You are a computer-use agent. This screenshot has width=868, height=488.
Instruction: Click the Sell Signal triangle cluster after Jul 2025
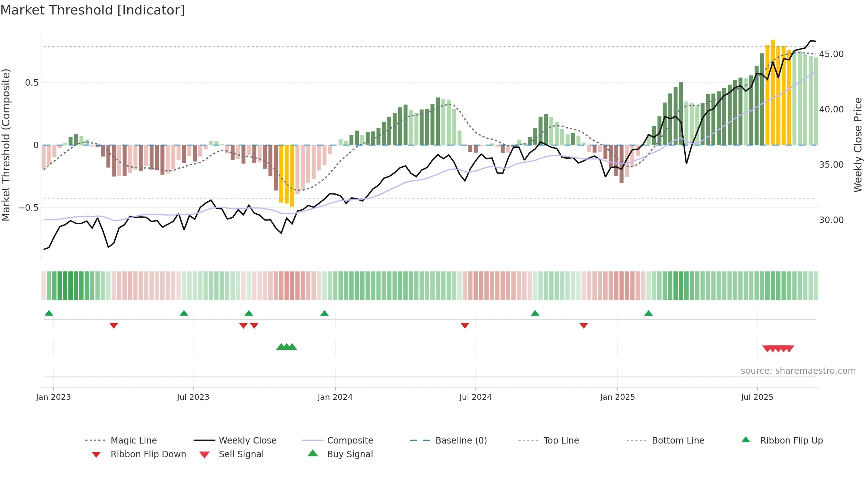point(778,349)
